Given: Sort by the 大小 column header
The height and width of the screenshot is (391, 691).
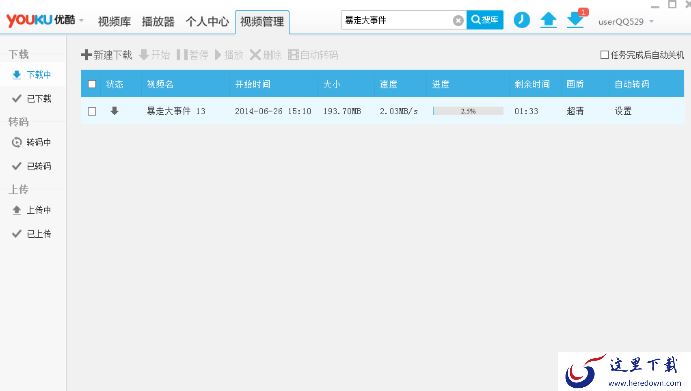Looking at the screenshot, I should [332, 84].
